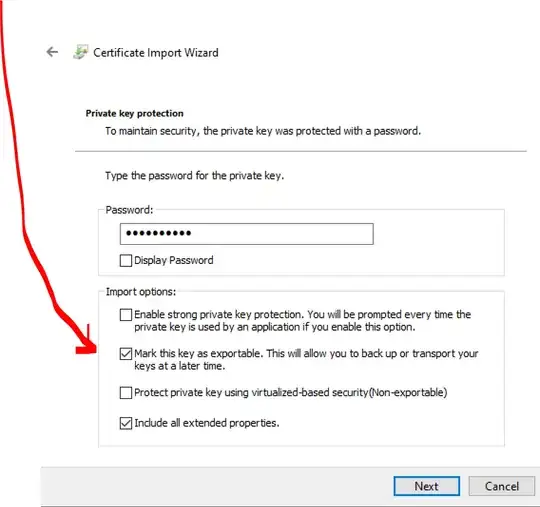This screenshot has width=540, height=507.
Task: Click the 'To maintain security' description line
Action: pos(263,131)
